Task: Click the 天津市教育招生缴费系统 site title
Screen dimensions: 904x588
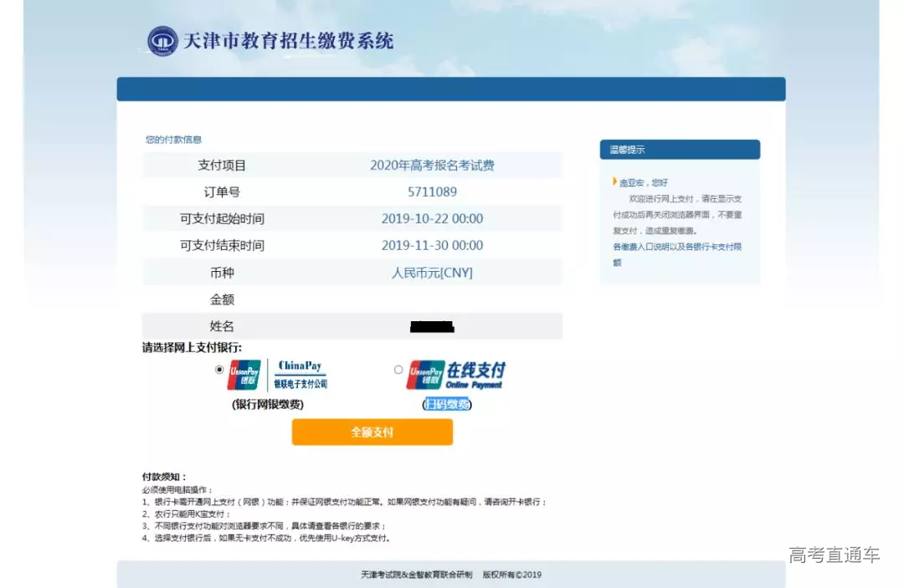Action: click(288, 41)
